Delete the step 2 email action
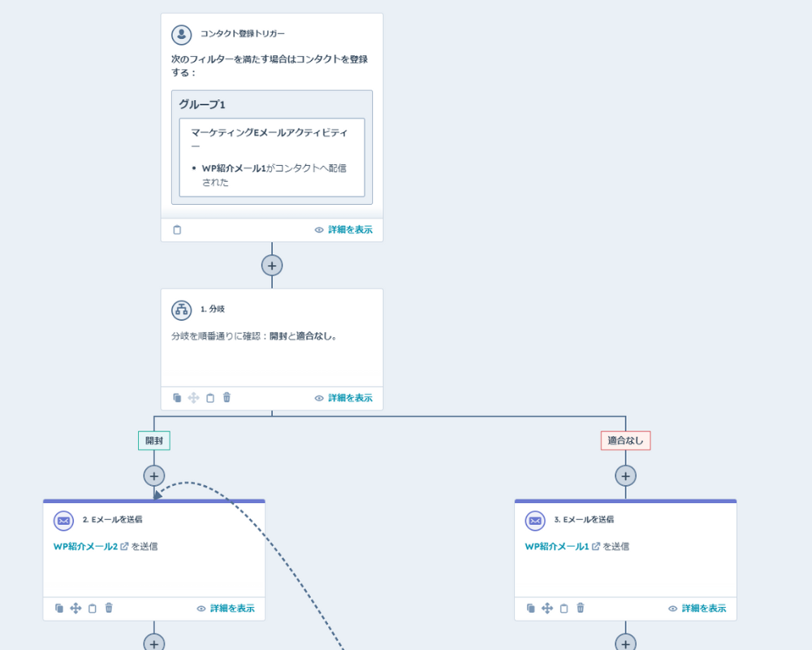This screenshot has height=650, width=812. (109, 609)
